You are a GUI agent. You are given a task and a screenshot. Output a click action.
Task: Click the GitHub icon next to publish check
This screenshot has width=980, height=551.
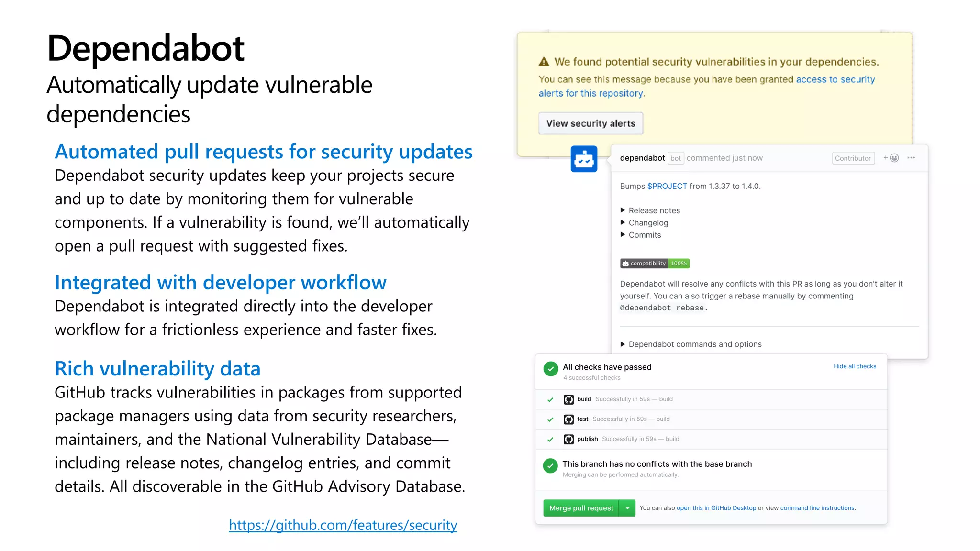568,439
